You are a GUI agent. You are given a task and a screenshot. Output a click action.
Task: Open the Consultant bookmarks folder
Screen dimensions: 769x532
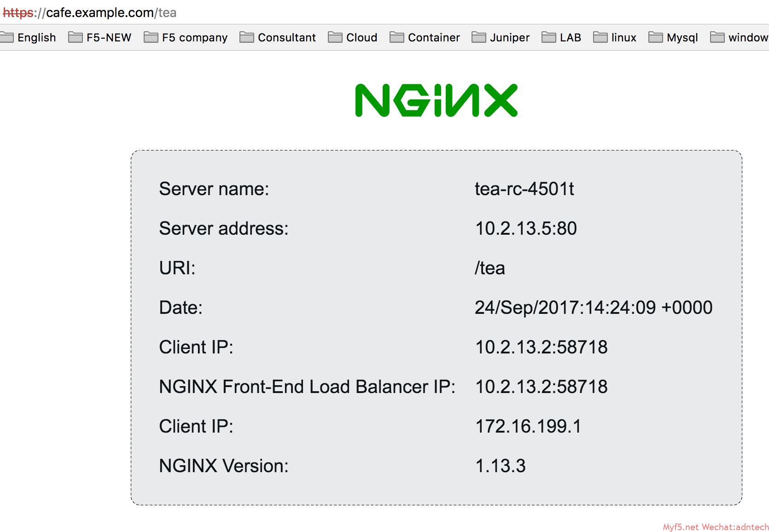tap(278, 37)
